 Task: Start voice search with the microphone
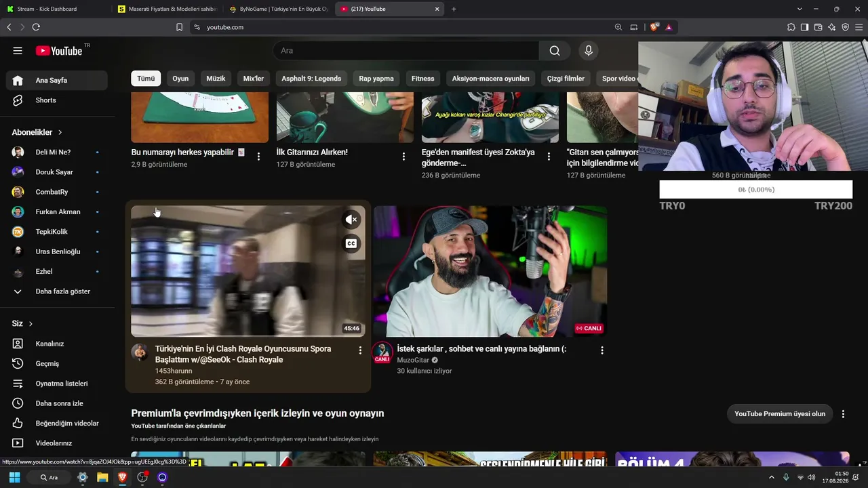pyautogui.click(x=589, y=51)
